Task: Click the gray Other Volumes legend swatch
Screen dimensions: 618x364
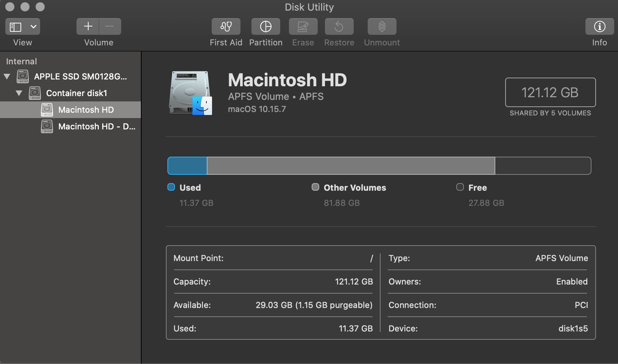Action: pyautogui.click(x=315, y=187)
